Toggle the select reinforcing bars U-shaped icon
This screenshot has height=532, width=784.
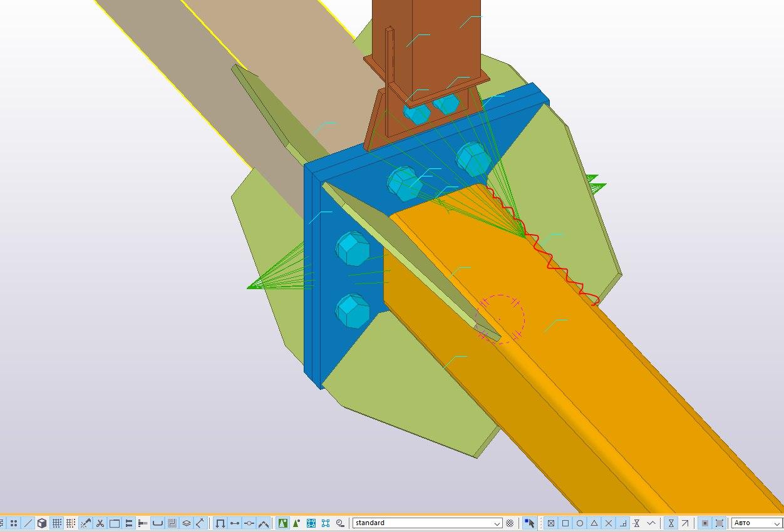click(x=158, y=523)
